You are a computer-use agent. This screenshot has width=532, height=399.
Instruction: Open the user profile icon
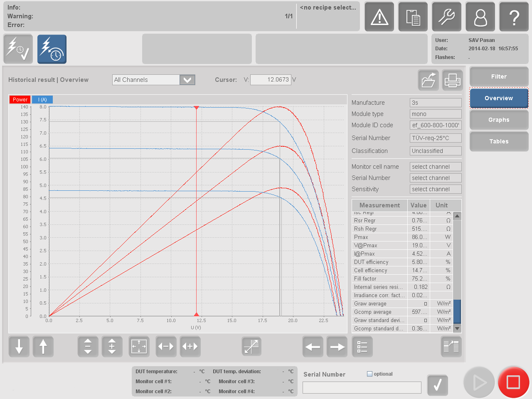[x=480, y=17]
